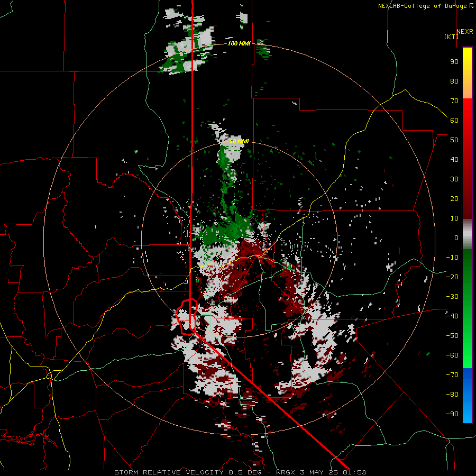Screen dimensions: 476x476
Task: Select the -10 value on the velocity scale
Action: pos(452,258)
